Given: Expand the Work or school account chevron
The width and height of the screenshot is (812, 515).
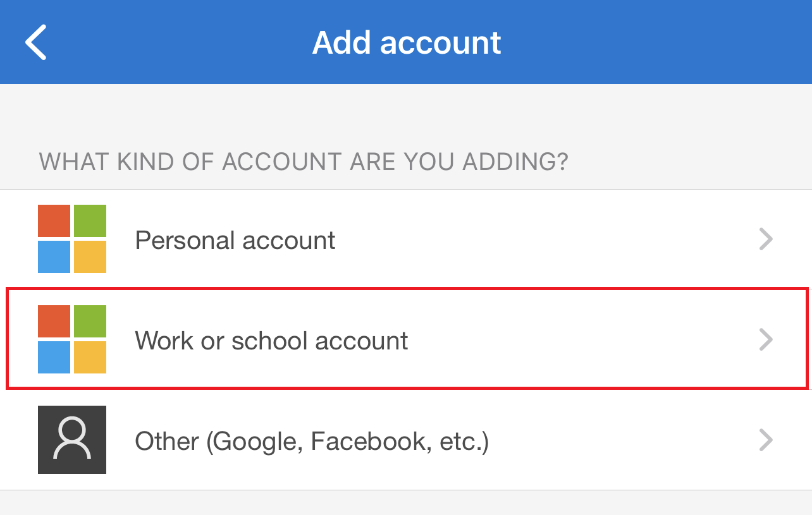Looking at the screenshot, I should pos(766,340).
